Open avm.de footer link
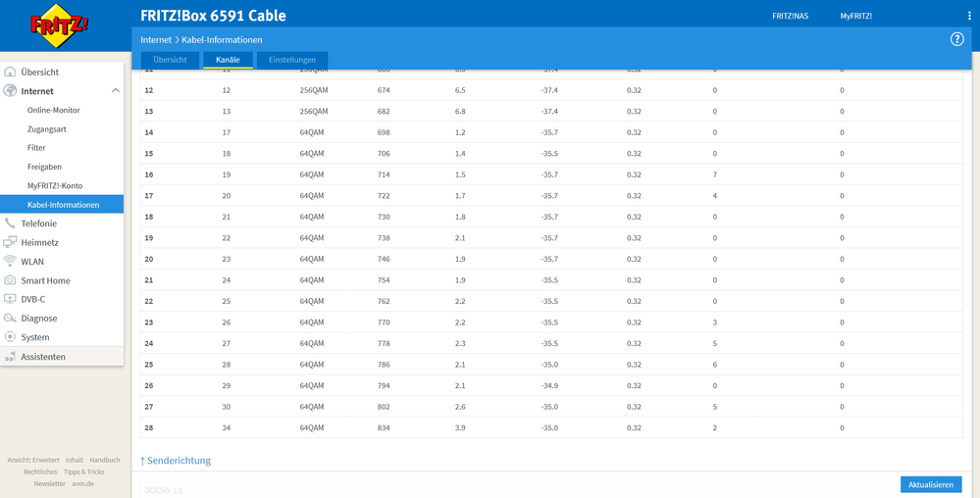This screenshot has height=498, width=980. [82, 483]
